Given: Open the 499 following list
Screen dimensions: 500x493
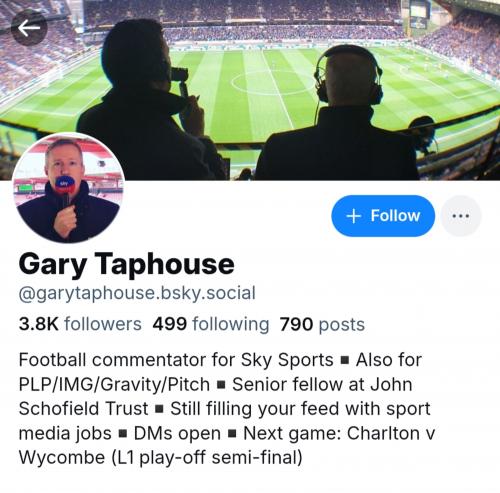Looking at the screenshot, I should (x=211, y=324).
